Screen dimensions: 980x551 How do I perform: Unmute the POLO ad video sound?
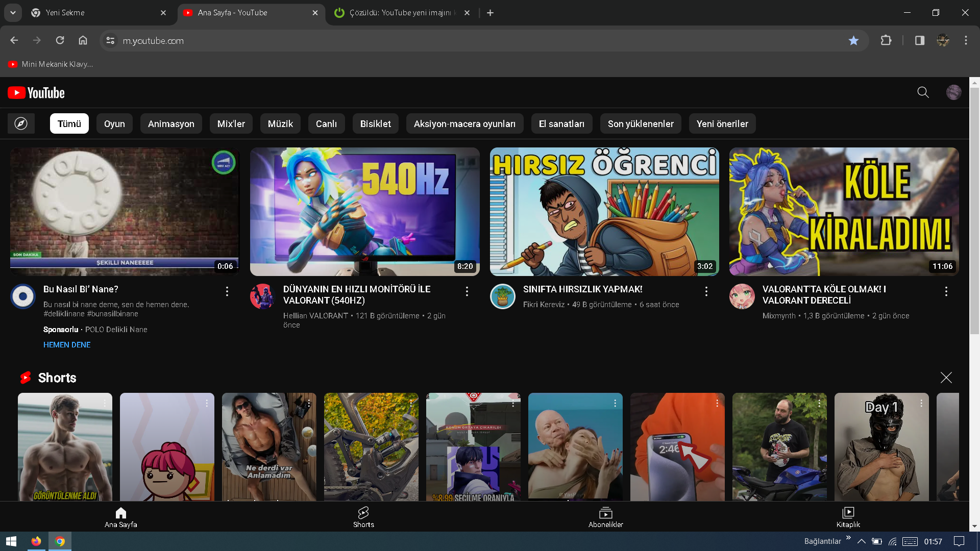[224, 163]
